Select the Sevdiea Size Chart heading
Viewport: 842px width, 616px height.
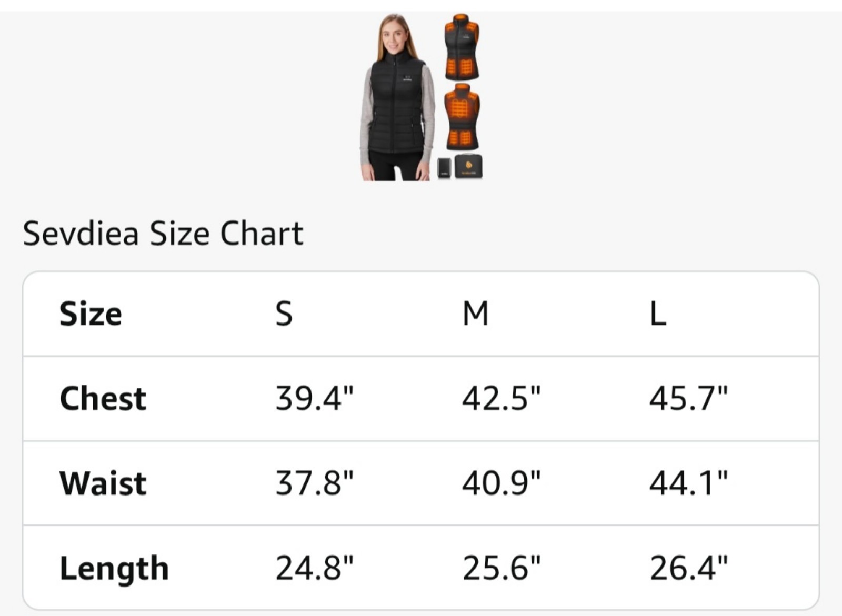(x=163, y=233)
